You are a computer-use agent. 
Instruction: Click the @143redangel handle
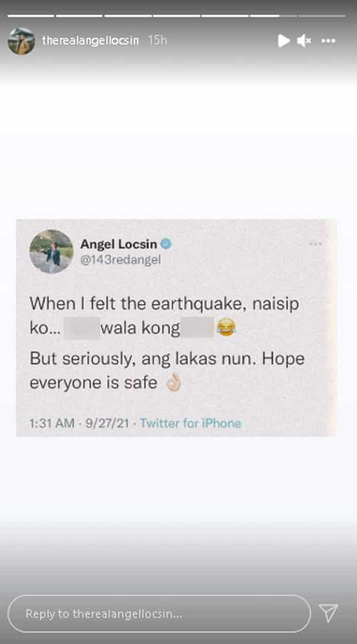coord(121,260)
